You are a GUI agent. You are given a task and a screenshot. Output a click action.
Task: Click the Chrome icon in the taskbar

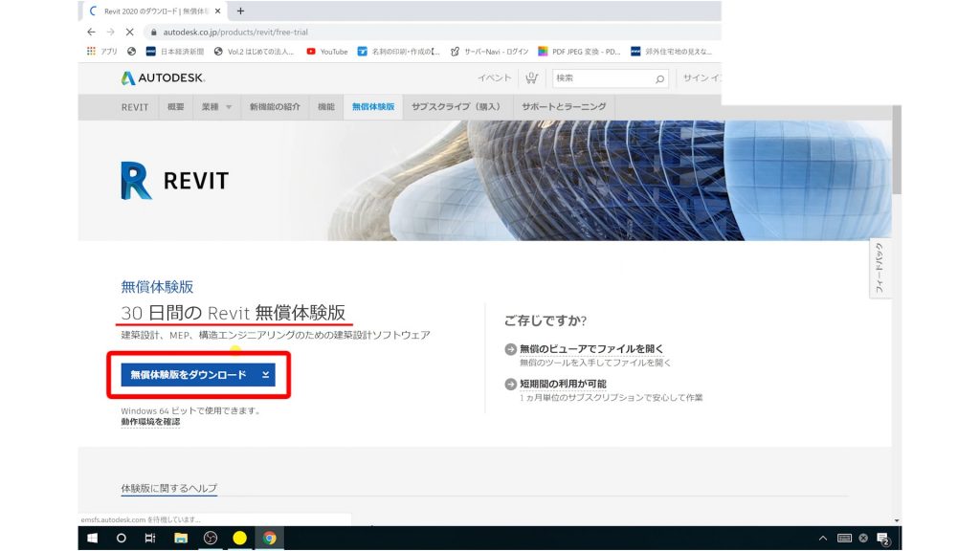click(269, 538)
